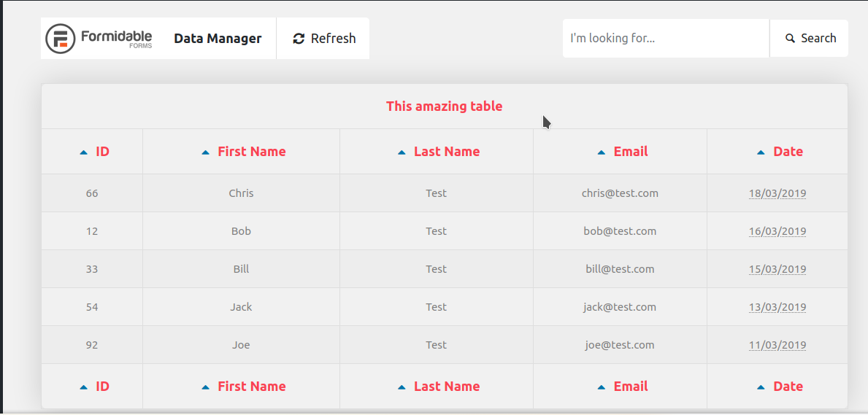Viewport: 868px width, 415px height.
Task: Sort by top ID column arrow
Action: 84,152
